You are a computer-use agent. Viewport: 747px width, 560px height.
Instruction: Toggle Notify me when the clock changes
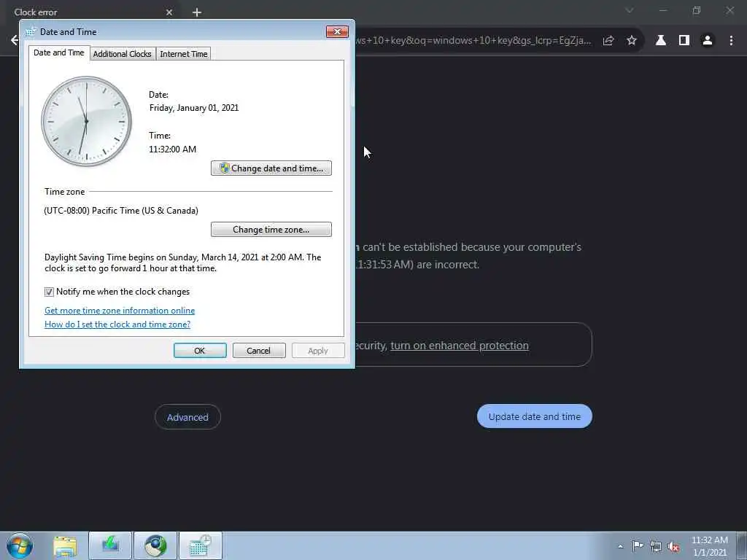[49, 292]
